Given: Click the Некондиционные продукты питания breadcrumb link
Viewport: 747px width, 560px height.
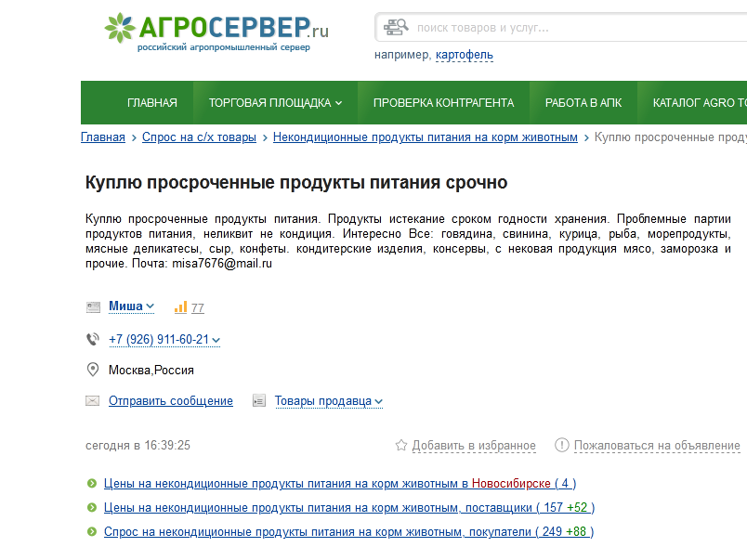Looking at the screenshot, I should click(426, 137).
